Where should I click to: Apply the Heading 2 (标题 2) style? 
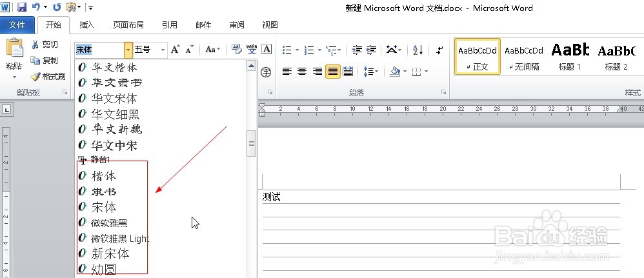pos(616,57)
